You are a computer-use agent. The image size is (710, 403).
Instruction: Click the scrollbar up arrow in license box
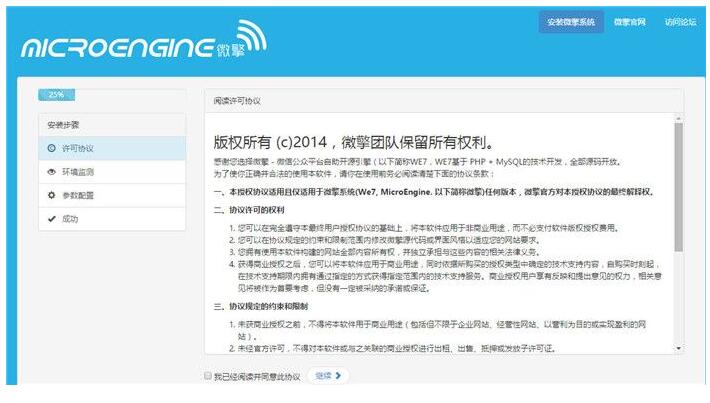(x=678, y=119)
